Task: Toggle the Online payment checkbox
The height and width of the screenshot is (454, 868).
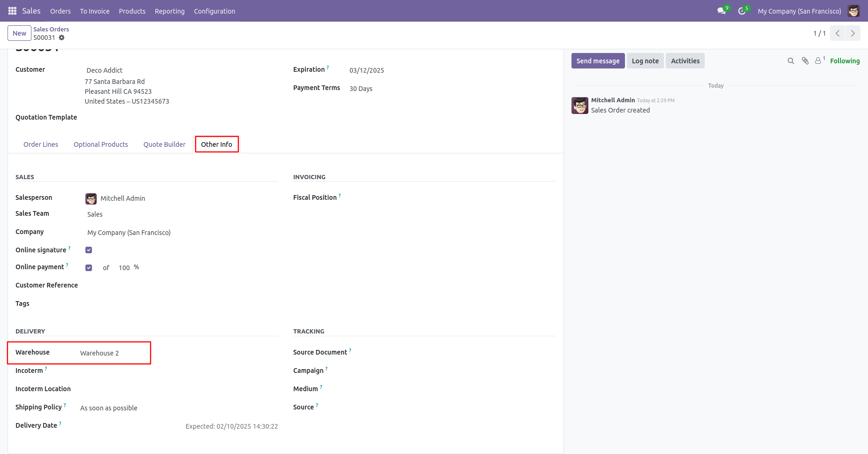Action: (x=89, y=268)
